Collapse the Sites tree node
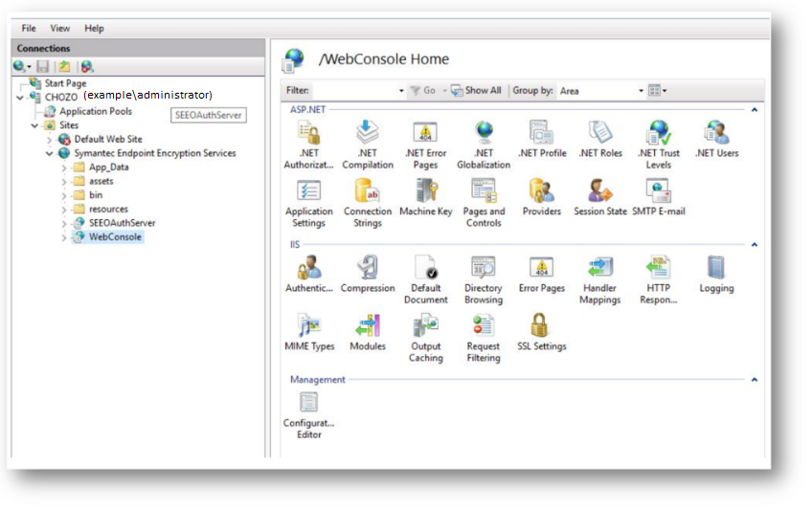 tap(34, 125)
